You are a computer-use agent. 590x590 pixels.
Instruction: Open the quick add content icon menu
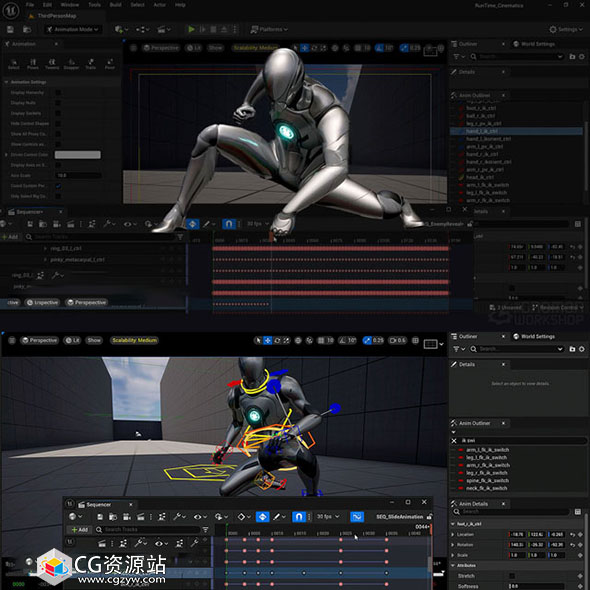point(121,29)
